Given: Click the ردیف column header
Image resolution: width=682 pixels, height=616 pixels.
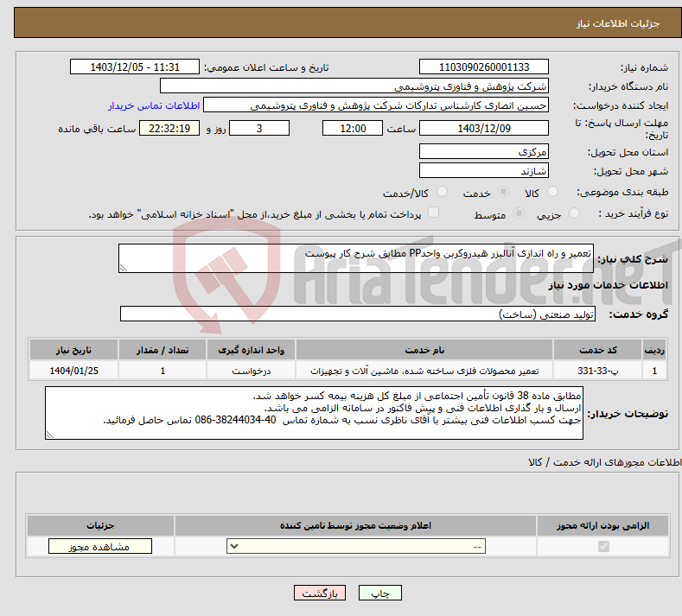Looking at the screenshot, I should 654,350.
